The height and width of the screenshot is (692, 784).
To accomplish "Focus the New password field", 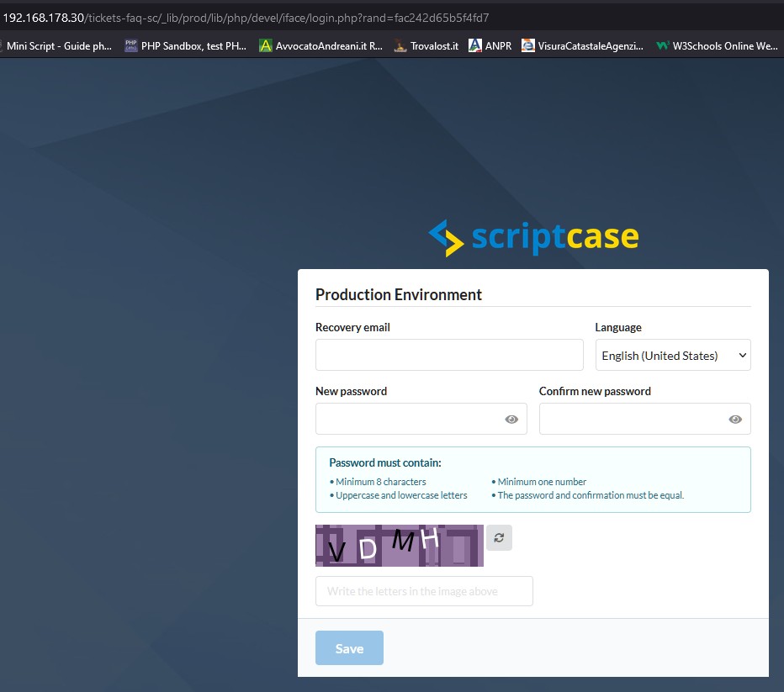I will point(421,419).
